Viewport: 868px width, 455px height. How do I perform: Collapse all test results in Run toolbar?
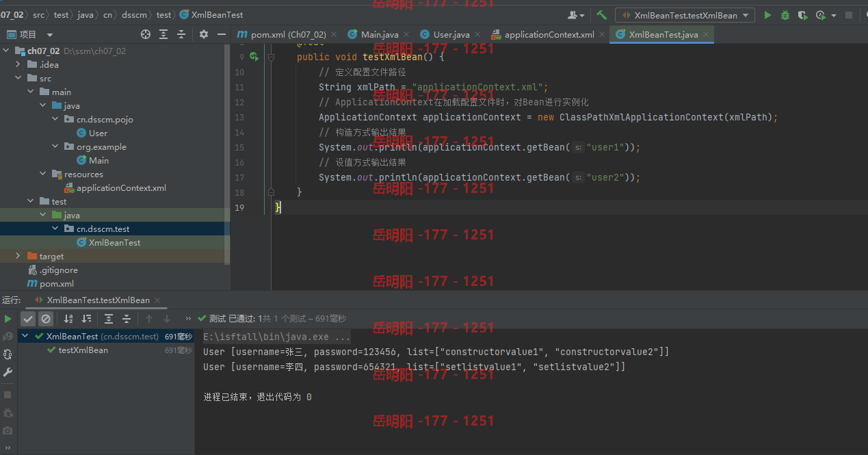click(x=127, y=319)
